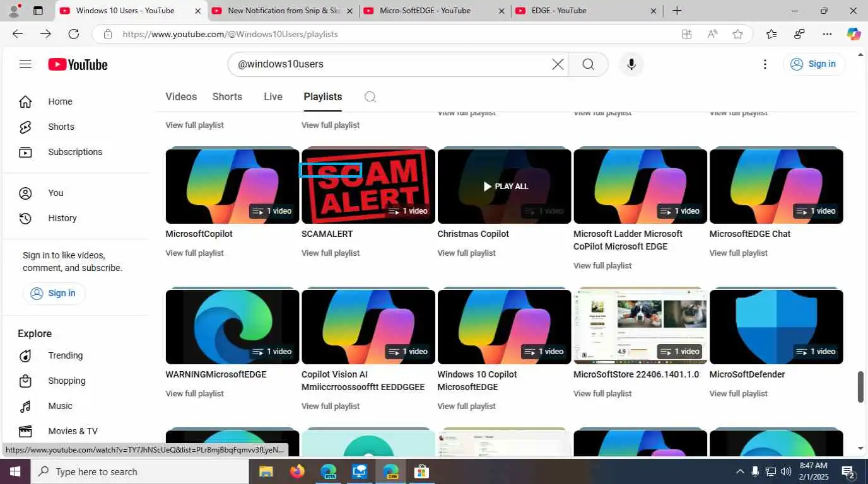Click Sign in button in top header
Viewport: 868px width, 484px height.
[814, 64]
